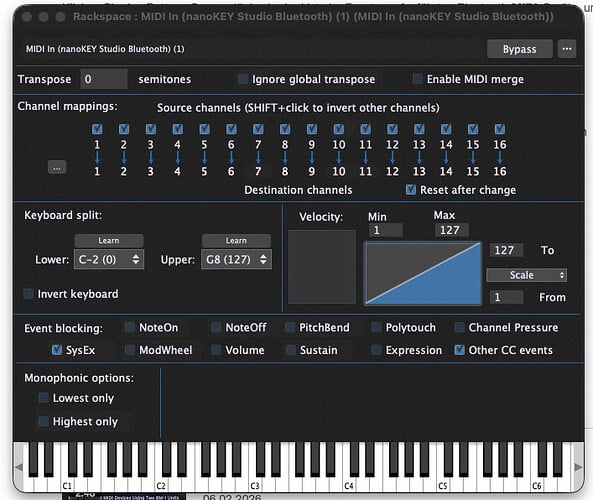Enable Highest only monophonic option
Image resolution: width=593 pixels, height=500 pixels.
(x=43, y=421)
